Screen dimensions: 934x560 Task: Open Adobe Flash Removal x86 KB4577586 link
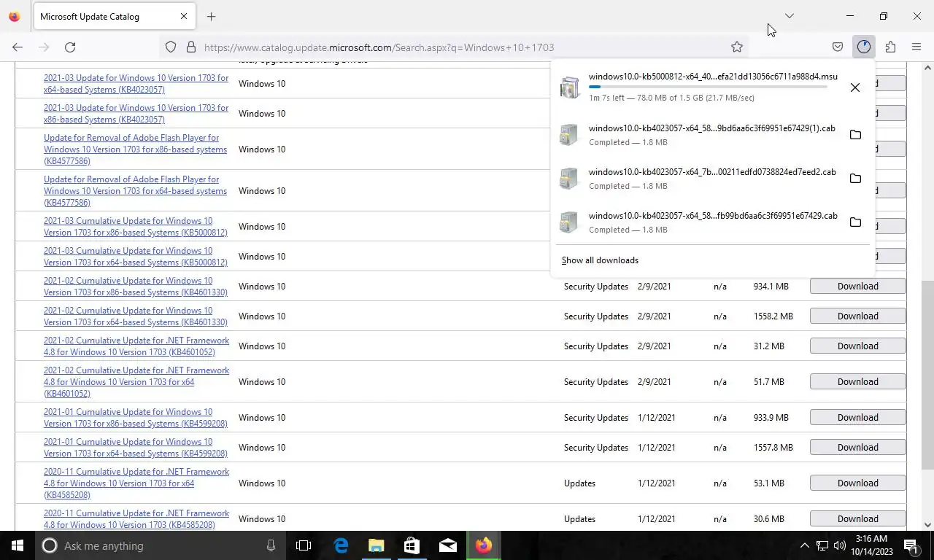pos(135,149)
